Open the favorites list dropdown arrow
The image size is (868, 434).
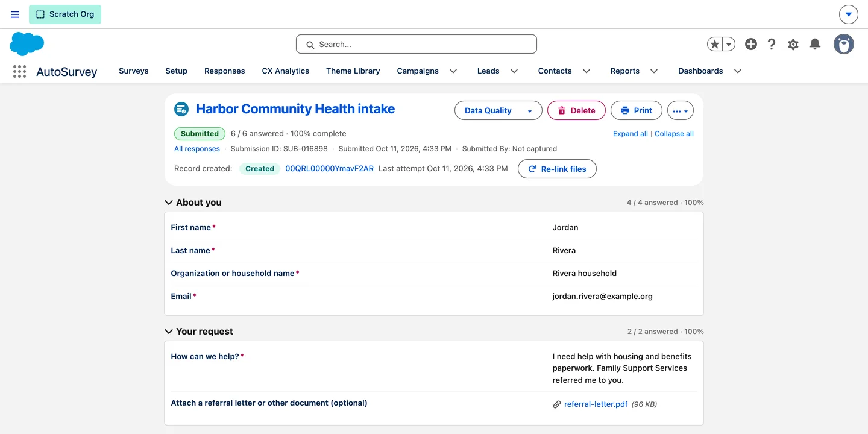click(729, 44)
